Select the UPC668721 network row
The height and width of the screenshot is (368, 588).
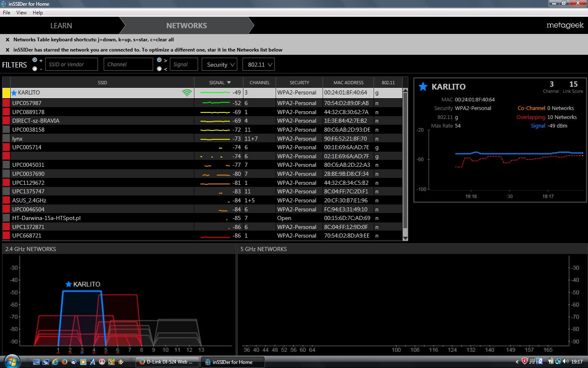point(202,236)
